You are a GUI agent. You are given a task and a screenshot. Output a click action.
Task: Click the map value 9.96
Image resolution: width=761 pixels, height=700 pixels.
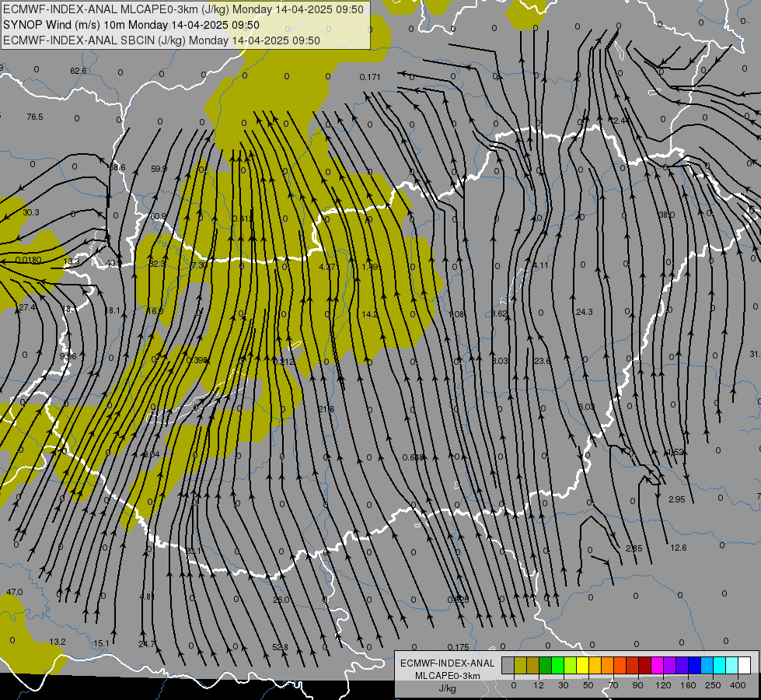coord(68,356)
